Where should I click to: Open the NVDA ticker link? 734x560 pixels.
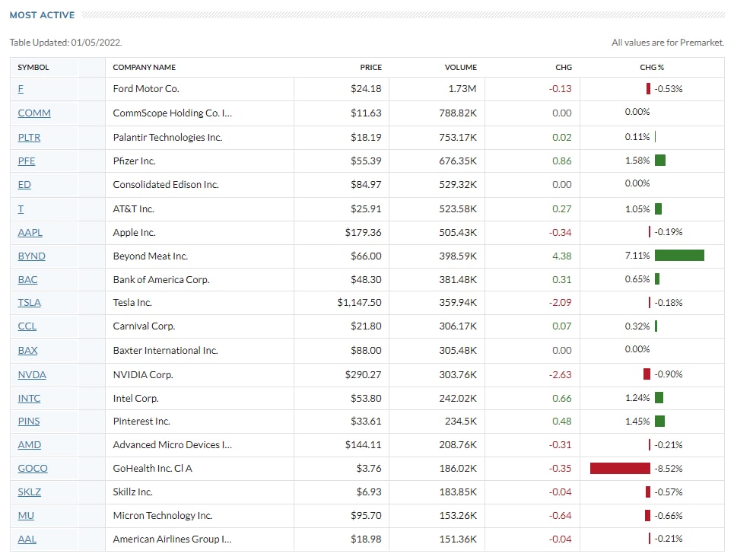tap(32, 375)
